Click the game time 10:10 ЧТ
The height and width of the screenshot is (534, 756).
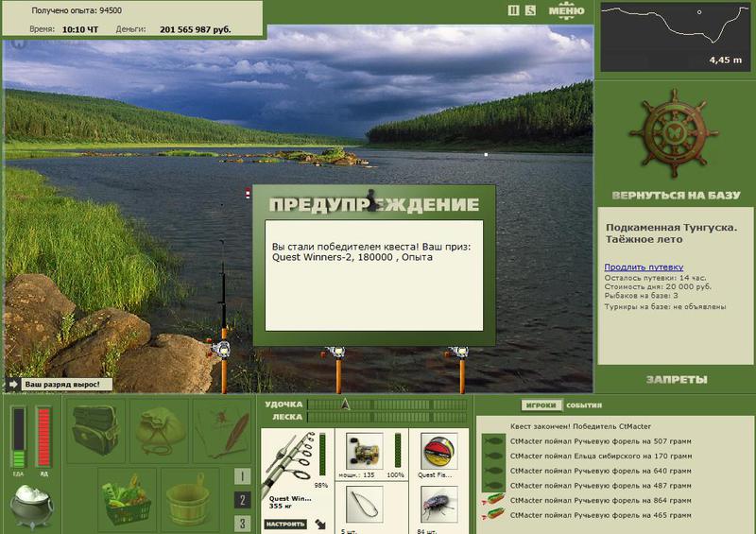pyautogui.click(x=80, y=29)
